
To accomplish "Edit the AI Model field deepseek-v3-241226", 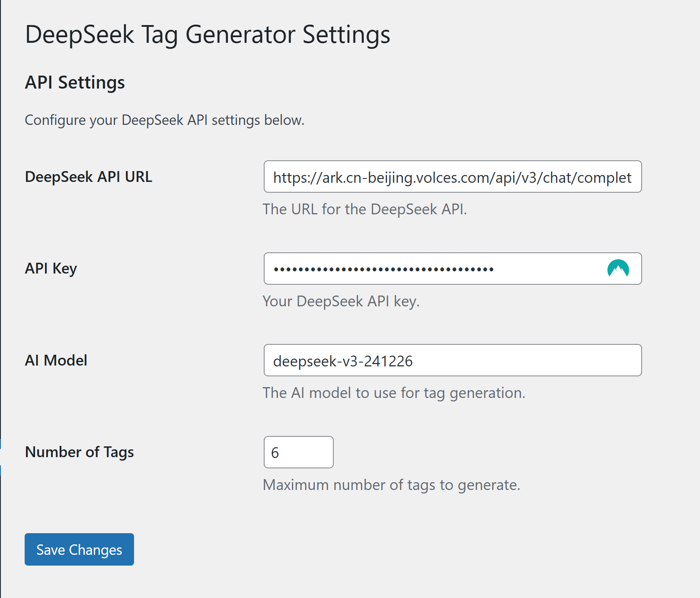I will click(x=453, y=360).
